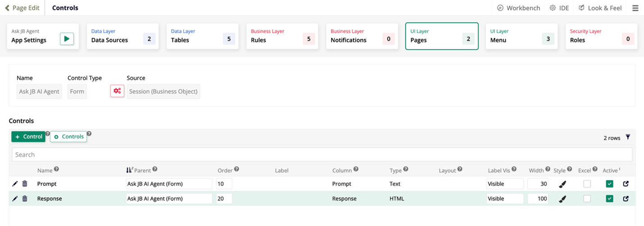Screen dimensions: 644x226
Task: Open Parent dropdown in Prompt row
Action: (169, 184)
